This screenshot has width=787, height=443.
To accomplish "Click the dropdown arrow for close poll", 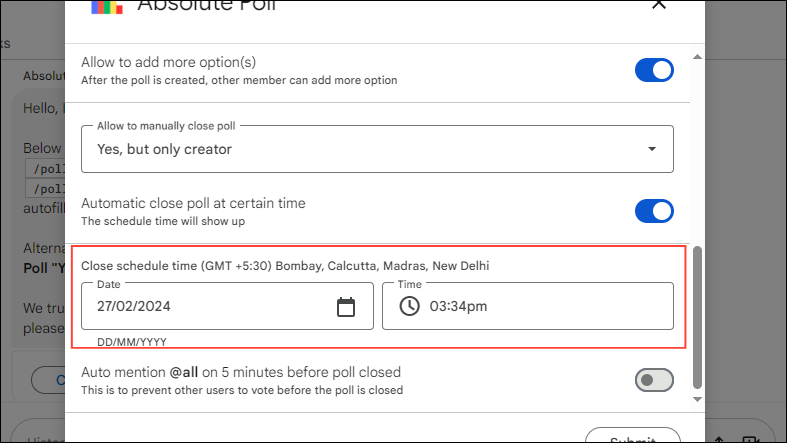I will [x=652, y=149].
